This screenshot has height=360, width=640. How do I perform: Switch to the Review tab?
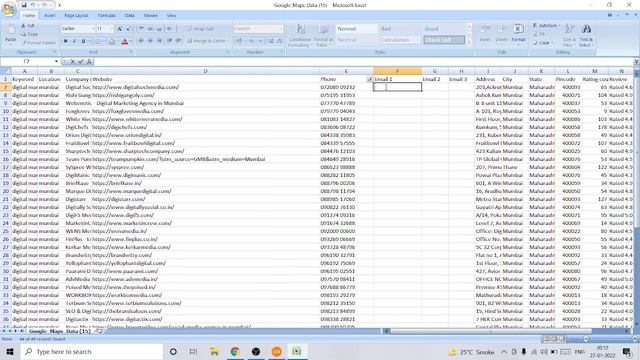click(x=151, y=16)
